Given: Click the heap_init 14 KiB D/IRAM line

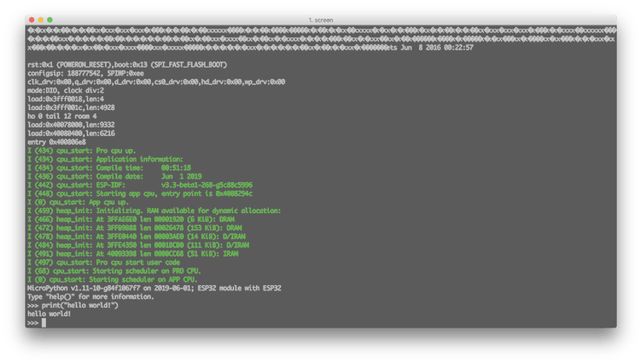Looking at the screenshot, I should (x=136, y=237).
